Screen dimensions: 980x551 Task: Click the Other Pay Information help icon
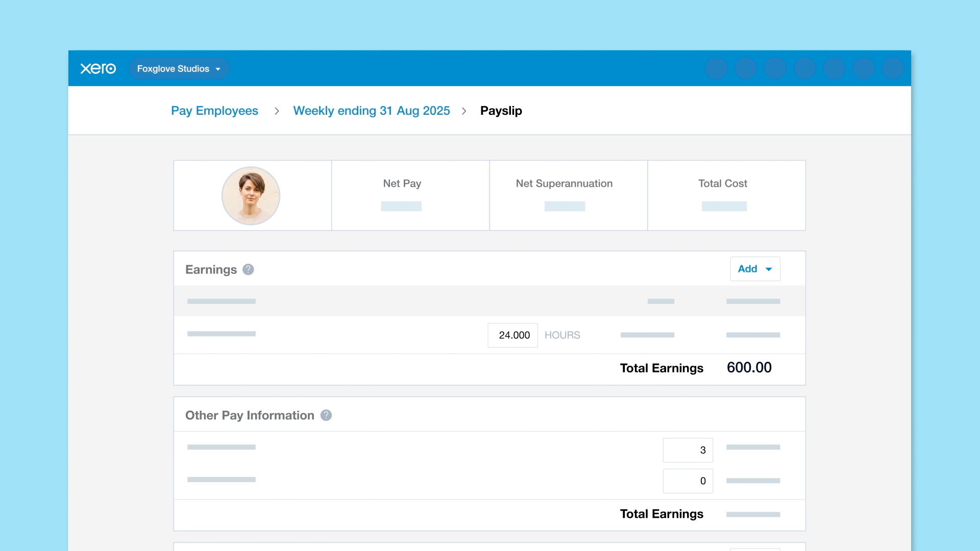[x=326, y=415]
